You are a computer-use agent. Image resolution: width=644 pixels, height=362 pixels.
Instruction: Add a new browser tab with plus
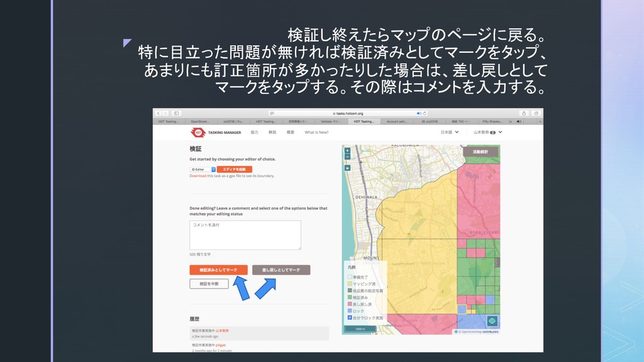(x=540, y=121)
